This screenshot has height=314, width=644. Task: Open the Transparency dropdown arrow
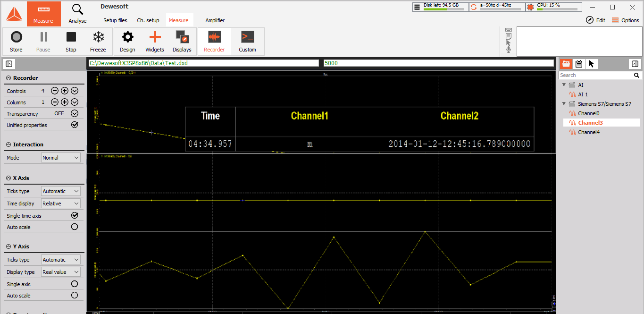[75, 113]
